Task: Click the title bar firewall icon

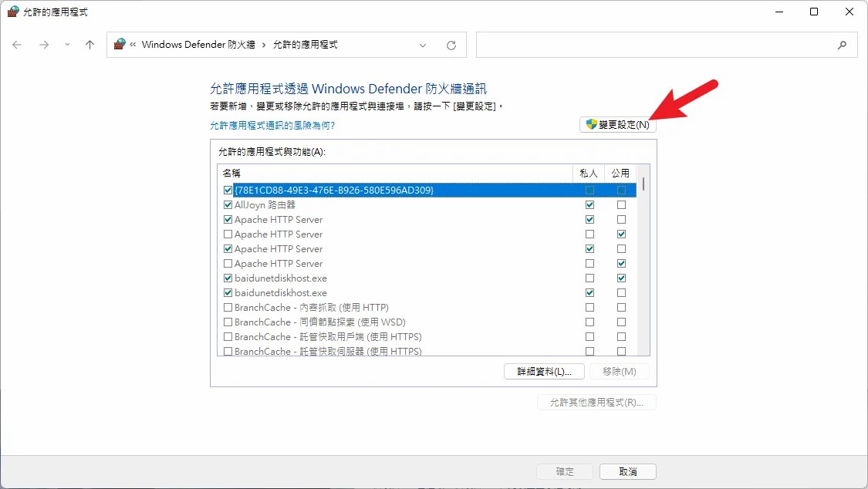Action: pyautogui.click(x=13, y=12)
